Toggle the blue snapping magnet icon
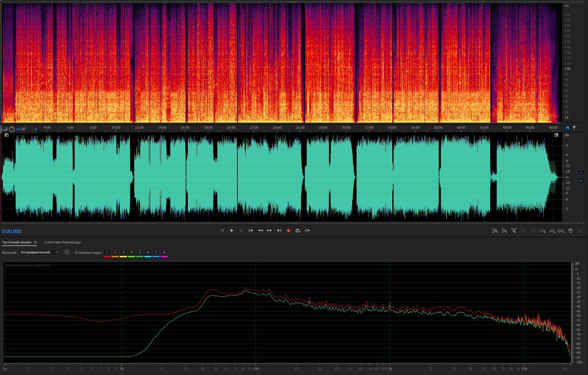This screenshot has height=375, width=588. click(567, 128)
